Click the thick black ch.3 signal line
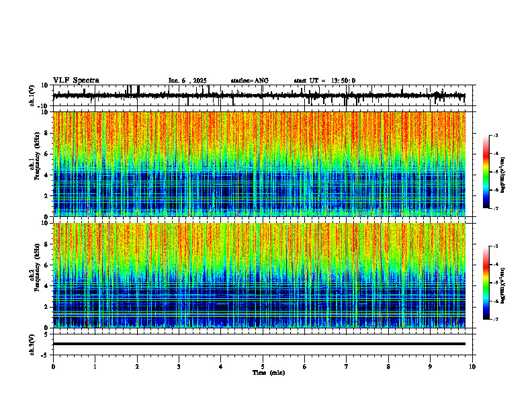 pyautogui.click(x=259, y=344)
